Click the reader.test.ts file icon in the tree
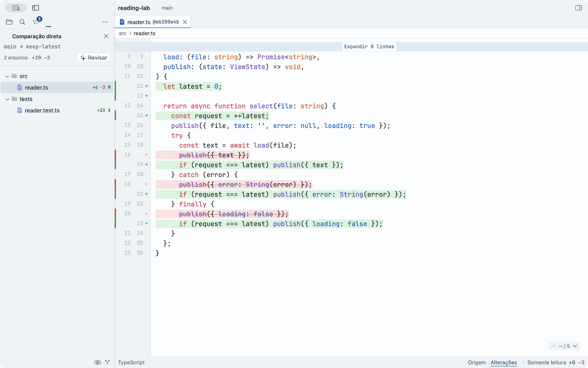Screen dimensions: 588x368 [x=20, y=110]
